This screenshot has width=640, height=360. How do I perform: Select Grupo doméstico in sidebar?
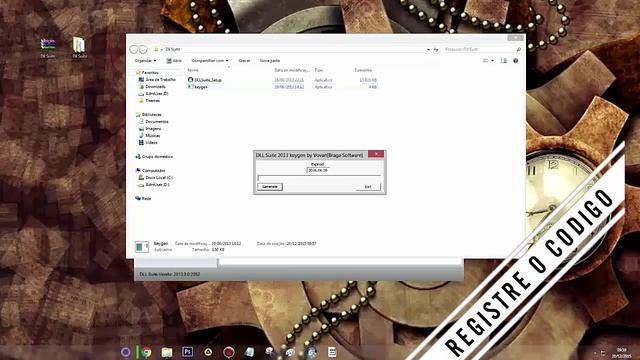click(157, 156)
